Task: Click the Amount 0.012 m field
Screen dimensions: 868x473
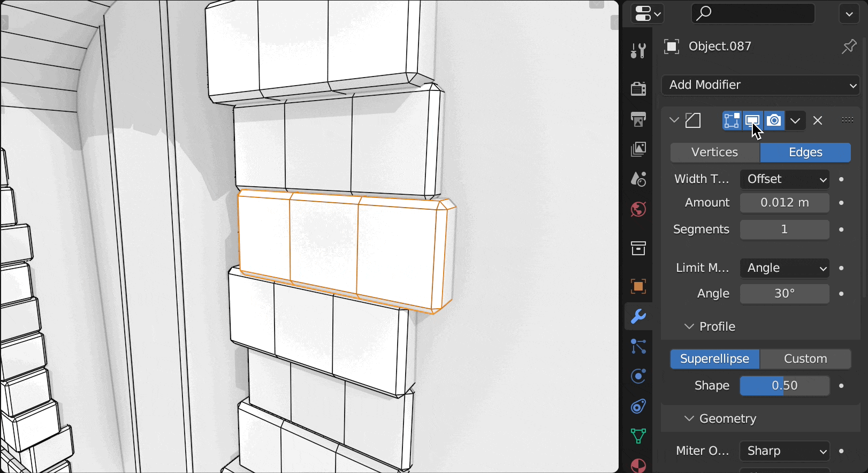Action: click(x=785, y=203)
